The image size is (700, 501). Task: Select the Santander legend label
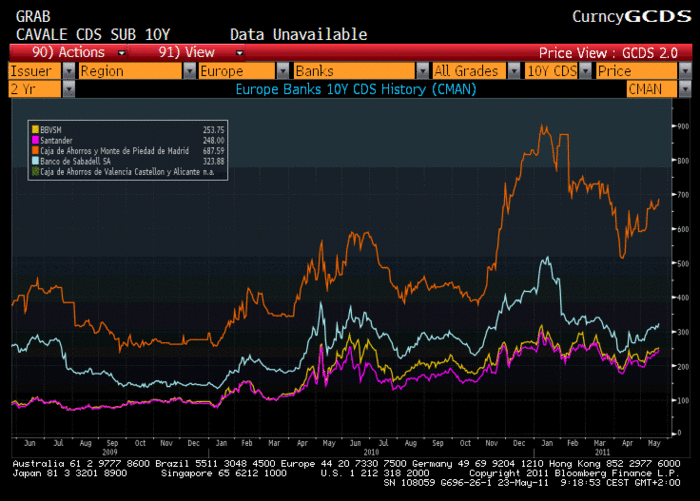[x=56, y=140]
